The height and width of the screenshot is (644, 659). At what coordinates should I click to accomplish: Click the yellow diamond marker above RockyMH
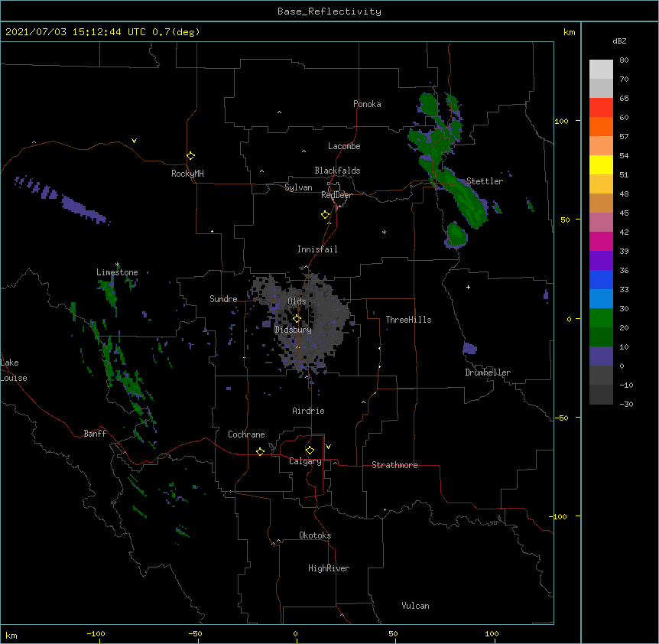[190, 156]
